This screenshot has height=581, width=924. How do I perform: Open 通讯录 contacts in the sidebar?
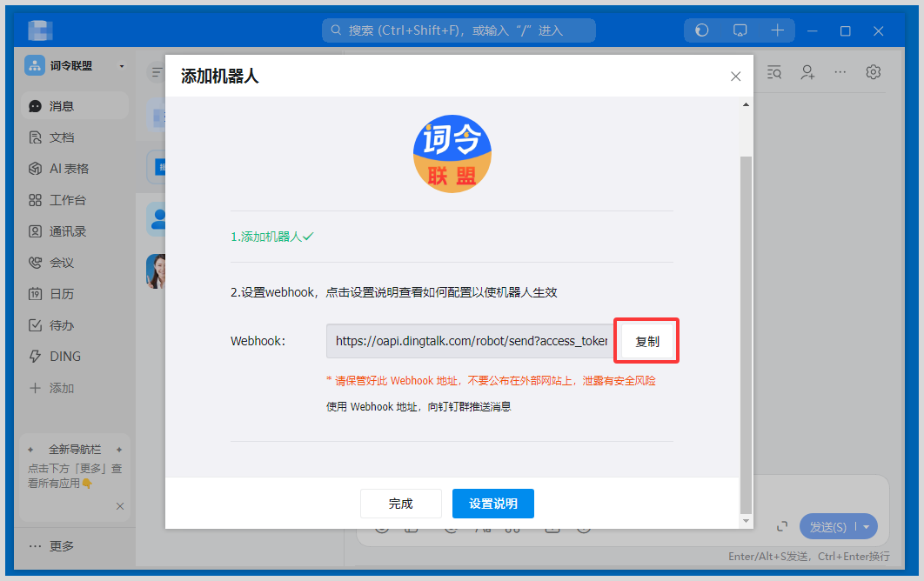(x=67, y=231)
